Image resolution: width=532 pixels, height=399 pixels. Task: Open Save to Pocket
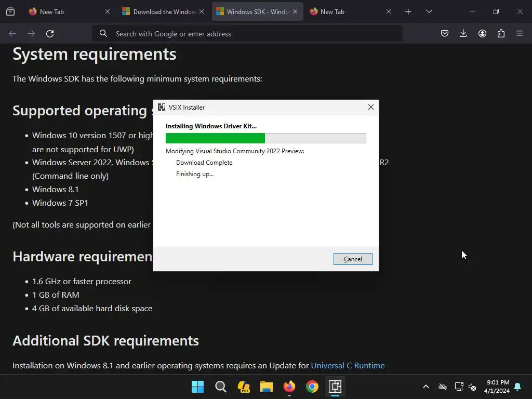click(x=445, y=33)
